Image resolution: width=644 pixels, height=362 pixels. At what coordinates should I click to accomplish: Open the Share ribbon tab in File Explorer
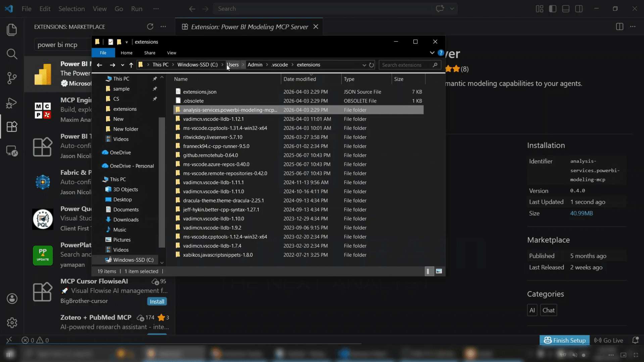tap(150, 53)
